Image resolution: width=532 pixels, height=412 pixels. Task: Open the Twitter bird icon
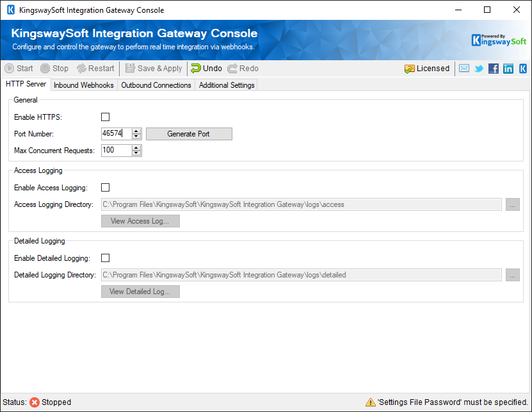click(479, 69)
